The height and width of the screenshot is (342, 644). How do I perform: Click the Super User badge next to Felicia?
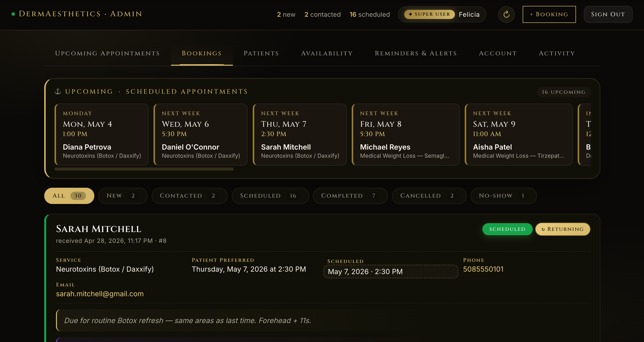click(429, 14)
